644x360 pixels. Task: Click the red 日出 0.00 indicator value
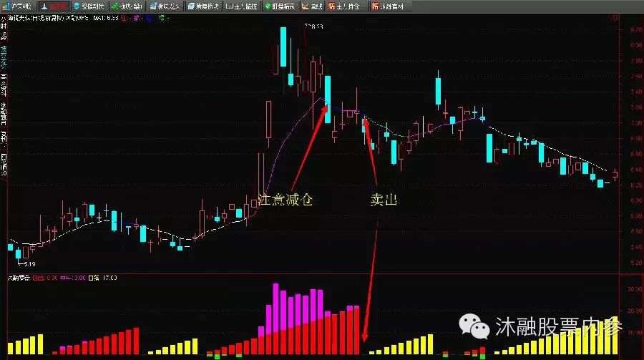tap(45, 278)
